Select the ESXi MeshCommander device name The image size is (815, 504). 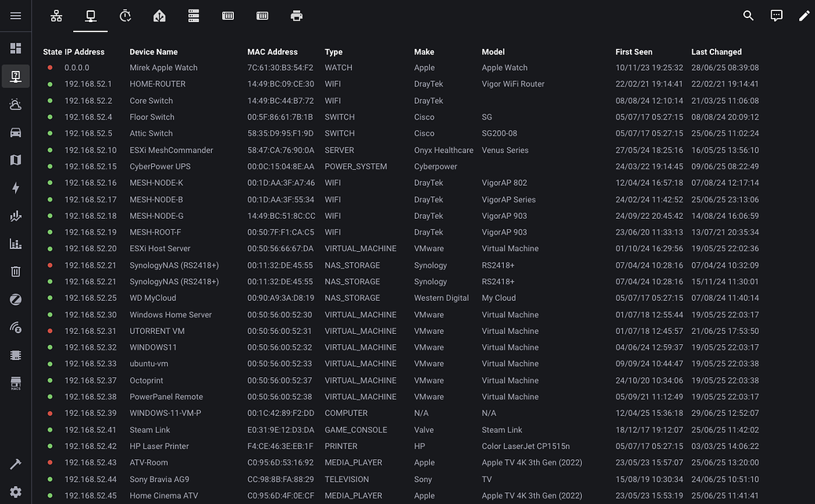(171, 150)
